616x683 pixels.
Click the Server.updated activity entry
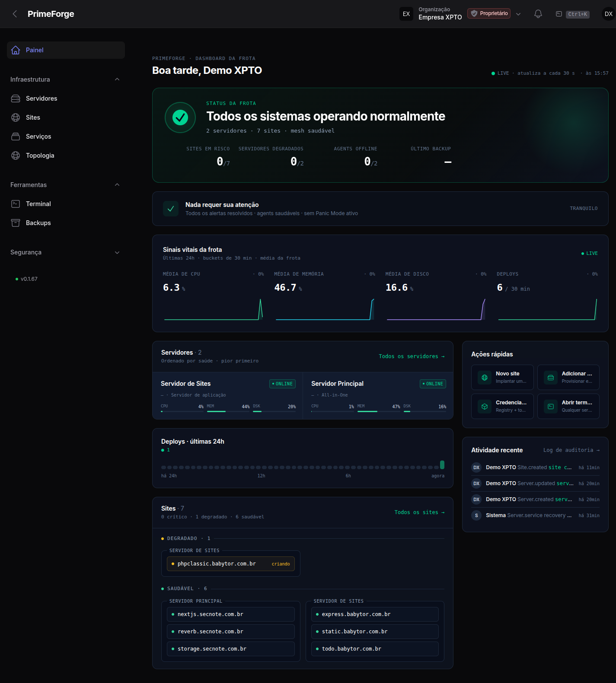pyautogui.click(x=535, y=483)
